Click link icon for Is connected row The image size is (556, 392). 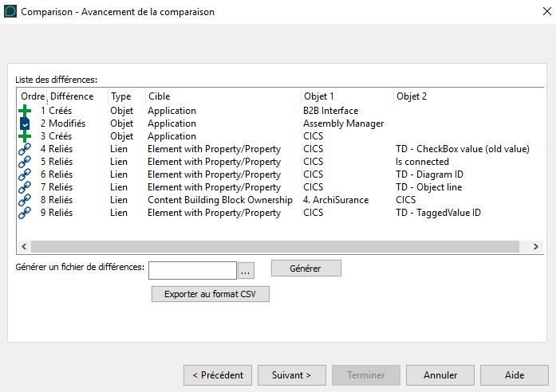(x=25, y=162)
